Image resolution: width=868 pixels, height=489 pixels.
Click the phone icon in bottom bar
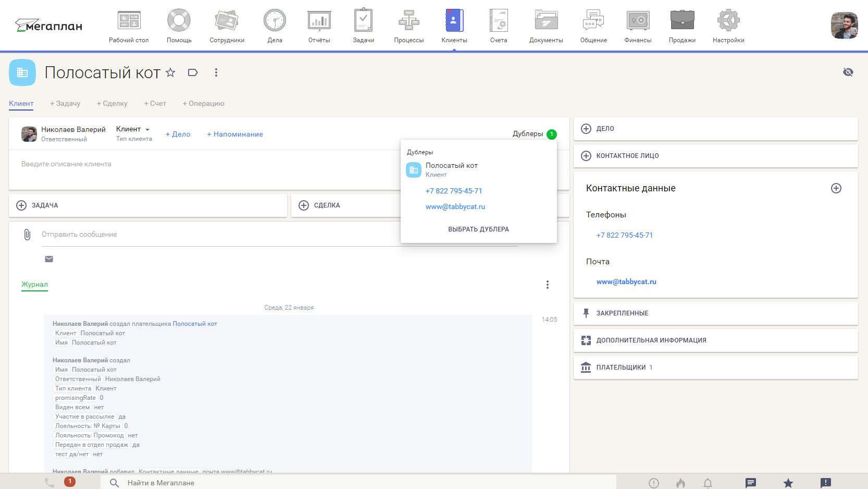tap(49, 483)
